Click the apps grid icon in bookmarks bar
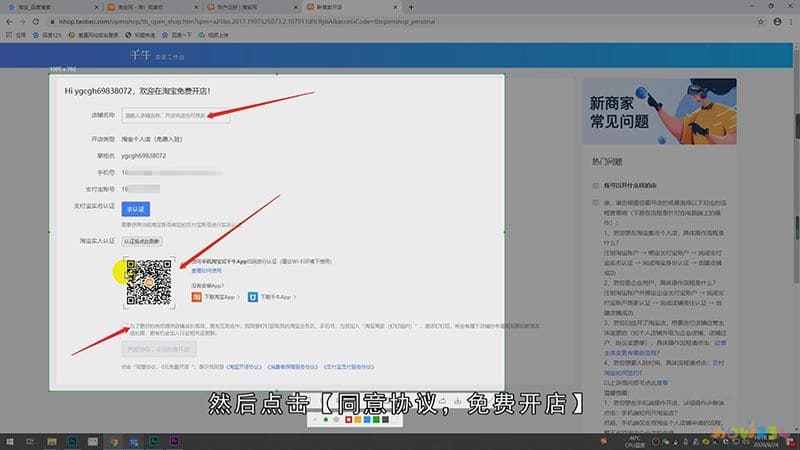The height and width of the screenshot is (450, 800). 9,35
